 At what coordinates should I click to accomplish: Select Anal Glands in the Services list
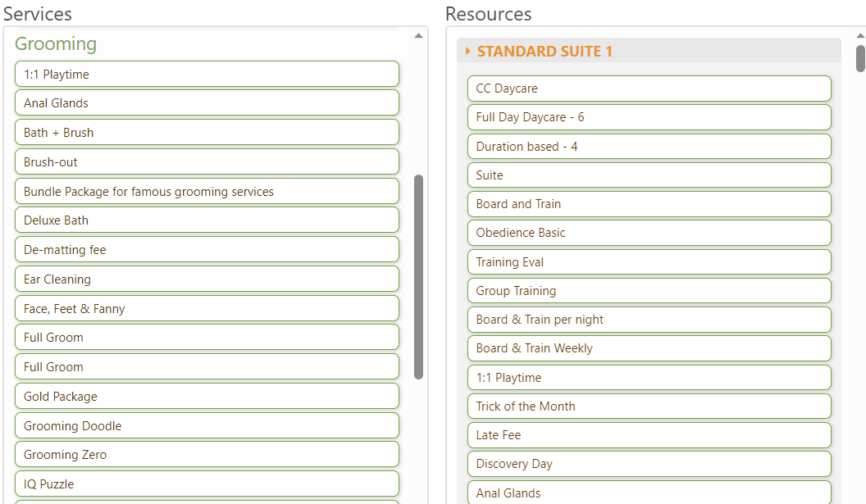(207, 103)
